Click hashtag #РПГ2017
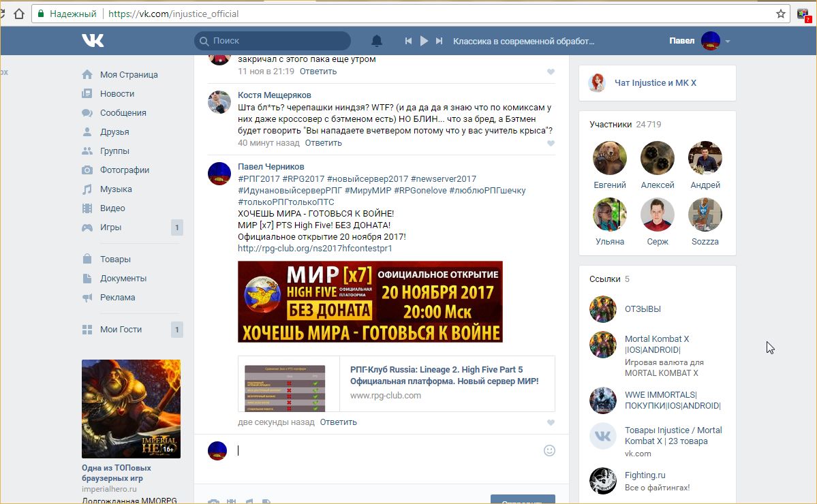817x504 pixels. tap(259, 178)
